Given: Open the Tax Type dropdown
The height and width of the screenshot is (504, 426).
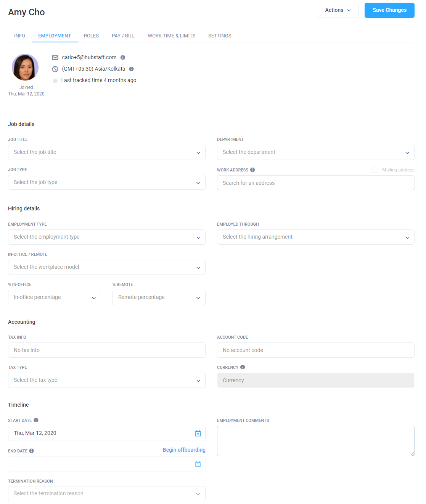Looking at the screenshot, I should [107, 380].
